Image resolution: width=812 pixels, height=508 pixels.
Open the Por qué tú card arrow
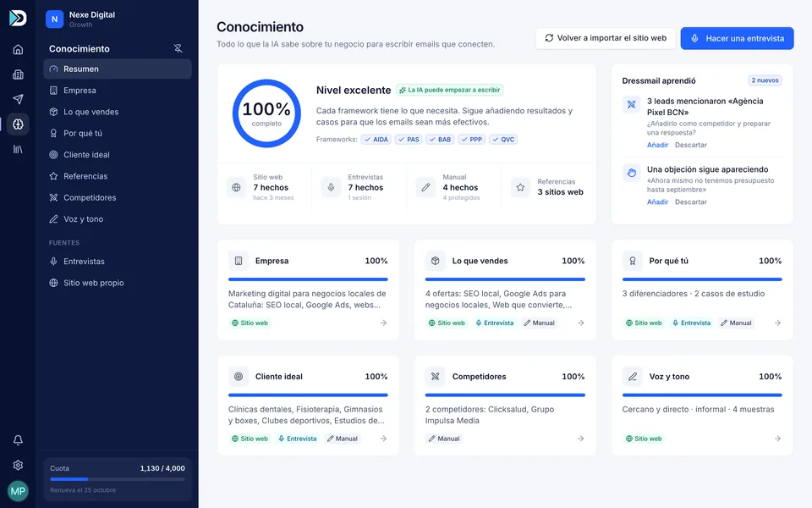[777, 323]
